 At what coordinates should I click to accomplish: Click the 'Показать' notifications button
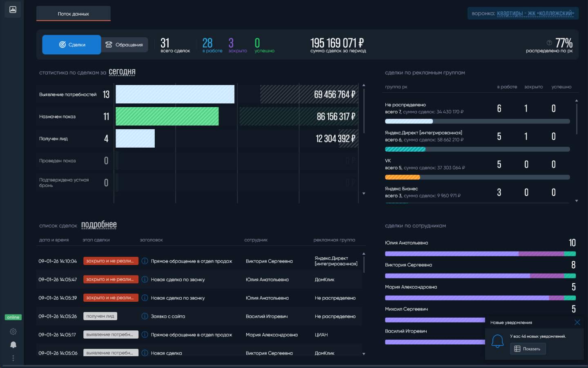pyautogui.click(x=528, y=349)
